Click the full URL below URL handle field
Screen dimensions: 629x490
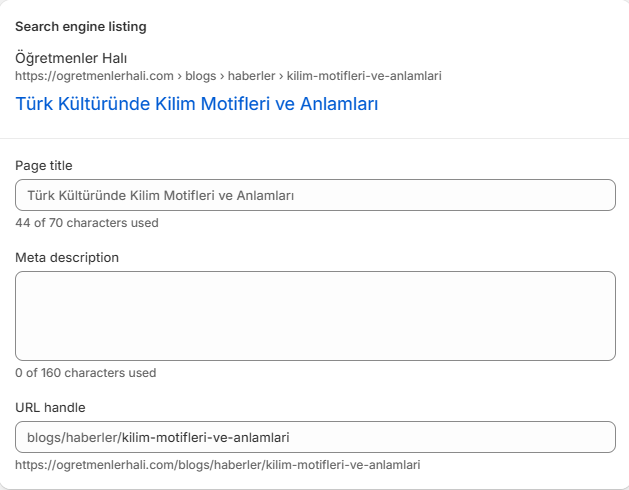click(218, 465)
